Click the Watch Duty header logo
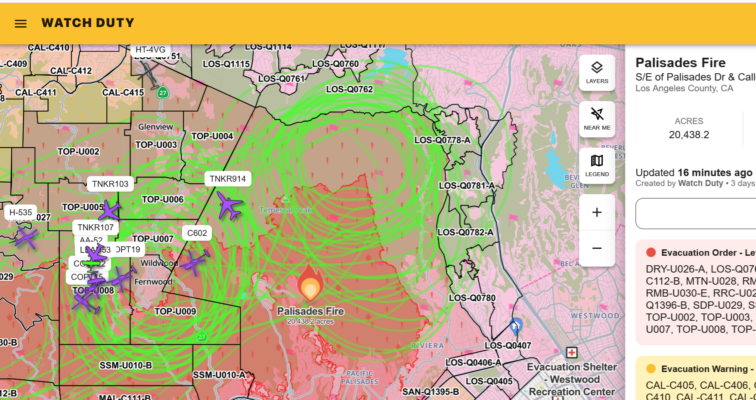The width and height of the screenshot is (756, 400). pos(87,23)
